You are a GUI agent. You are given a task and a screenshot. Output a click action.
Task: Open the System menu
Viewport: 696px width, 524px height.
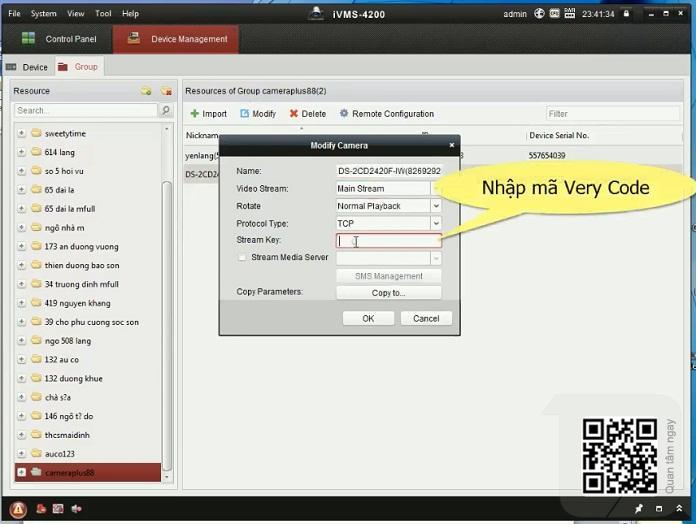pyautogui.click(x=43, y=14)
